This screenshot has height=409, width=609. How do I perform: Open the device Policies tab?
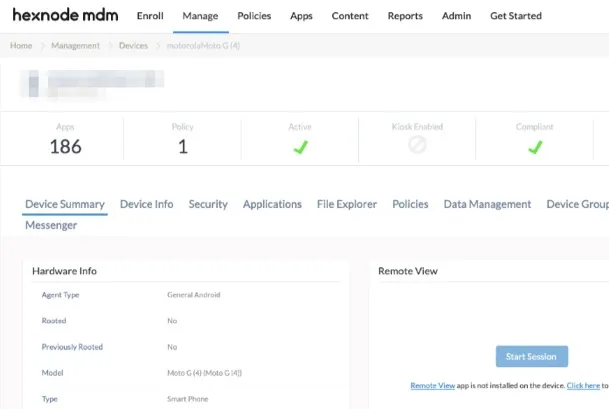pos(410,204)
